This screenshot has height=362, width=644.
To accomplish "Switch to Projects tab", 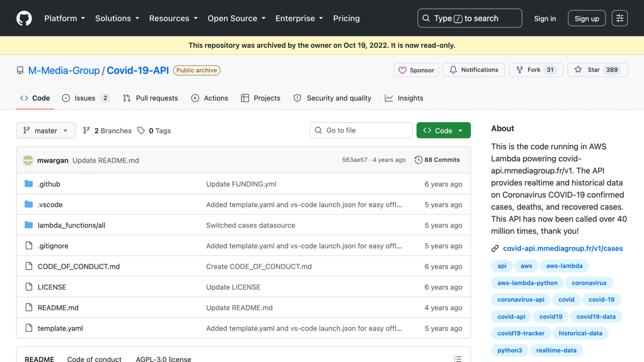I will coord(261,98).
